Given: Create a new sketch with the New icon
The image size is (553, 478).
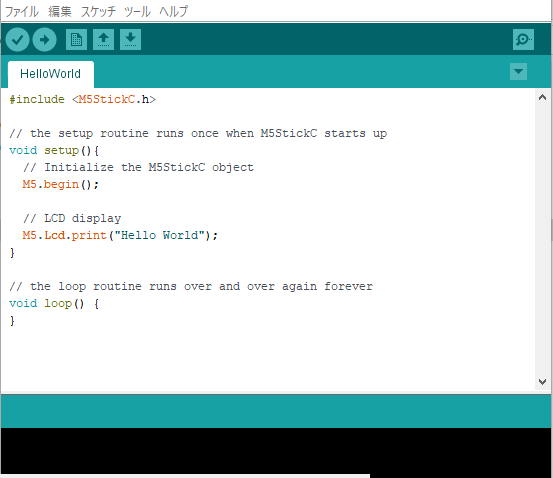Looking at the screenshot, I should pos(77,40).
